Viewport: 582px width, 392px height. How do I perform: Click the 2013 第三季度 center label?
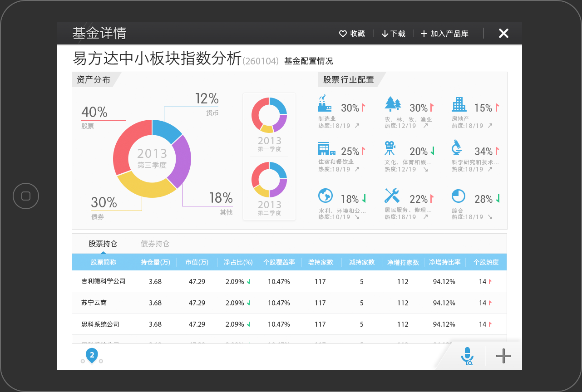[152, 158]
